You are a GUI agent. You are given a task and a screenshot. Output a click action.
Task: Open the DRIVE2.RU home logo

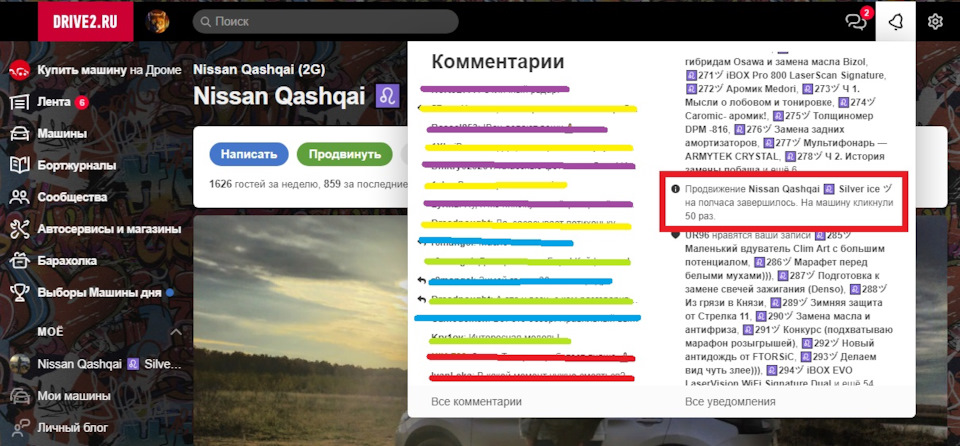[85, 21]
